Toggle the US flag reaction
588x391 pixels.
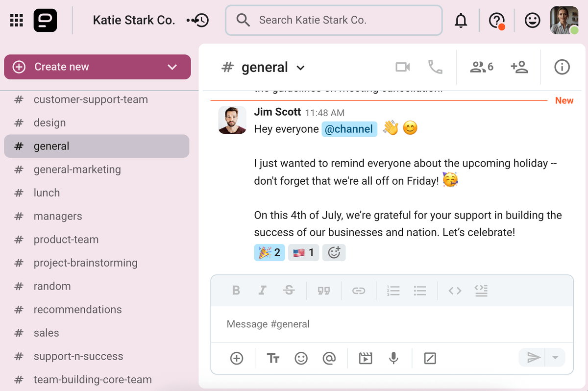point(303,253)
